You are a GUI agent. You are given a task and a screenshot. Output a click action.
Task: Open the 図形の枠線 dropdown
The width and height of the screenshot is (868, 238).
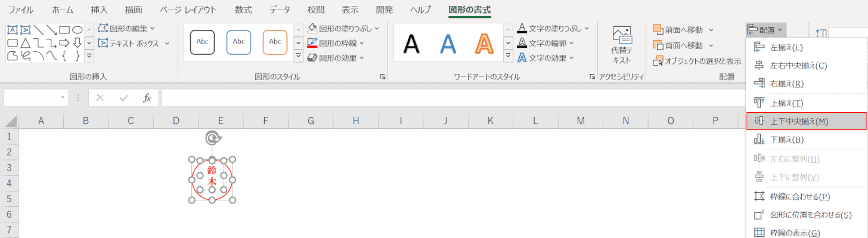click(362, 43)
